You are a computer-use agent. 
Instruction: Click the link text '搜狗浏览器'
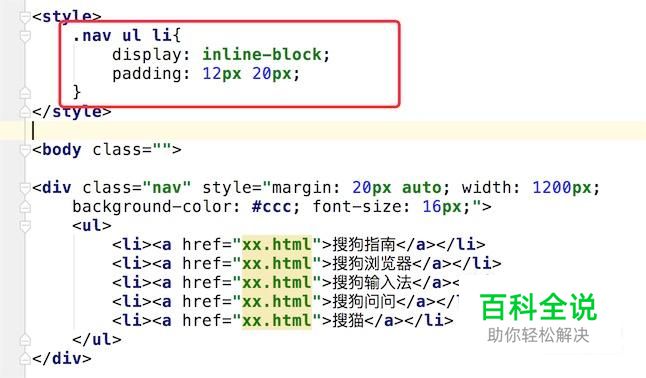click(372, 263)
